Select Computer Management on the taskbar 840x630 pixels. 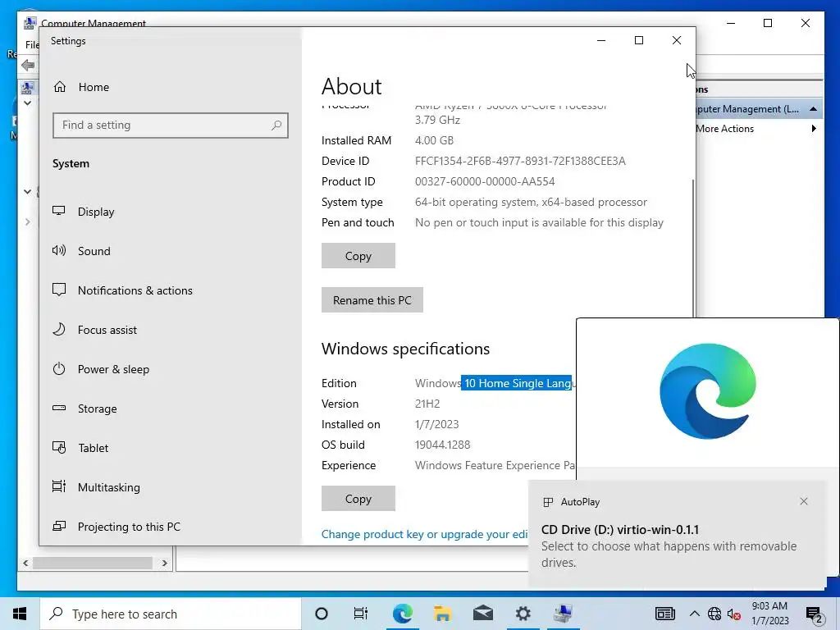pyautogui.click(x=563, y=614)
